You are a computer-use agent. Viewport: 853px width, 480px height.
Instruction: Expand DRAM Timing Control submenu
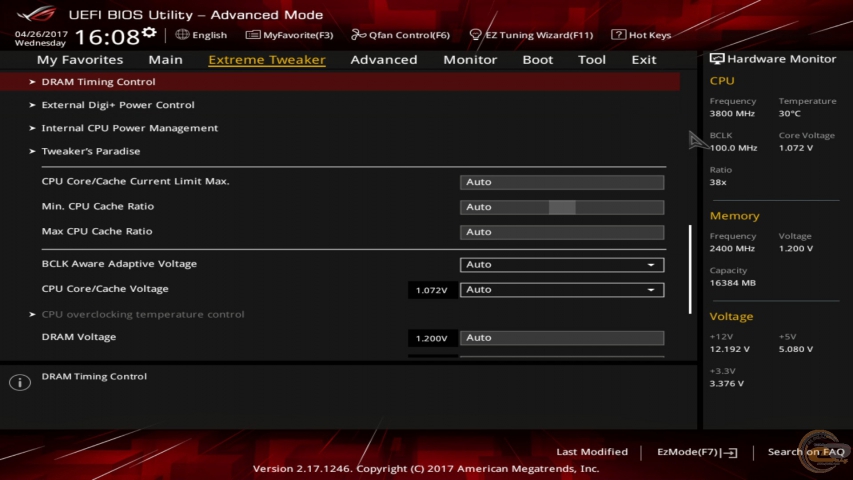pyautogui.click(x=340, y=82)
